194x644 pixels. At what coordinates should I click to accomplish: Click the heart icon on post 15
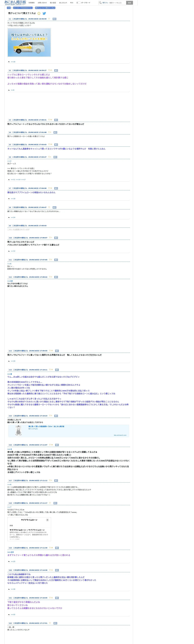pyautogui.click(x=50, y=416)
